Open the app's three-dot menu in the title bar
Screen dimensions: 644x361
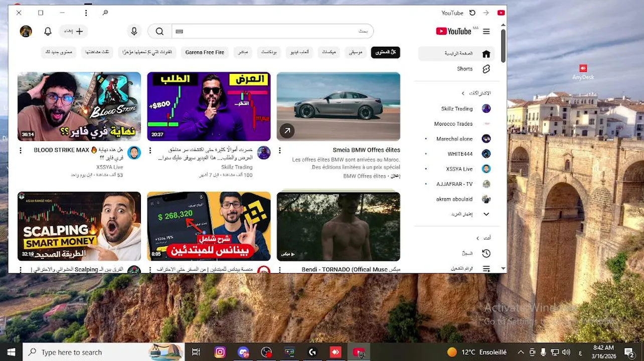[x=86, y=13]
